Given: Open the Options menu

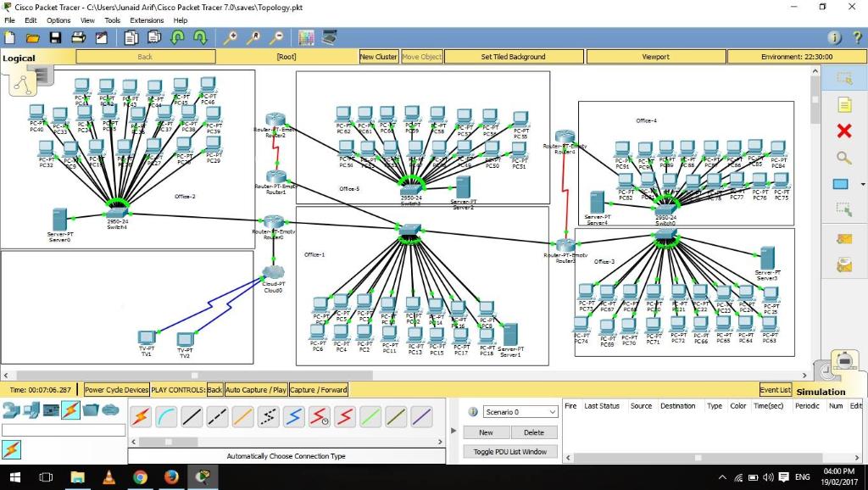Looking at the screenshot, I should (58, 20).
